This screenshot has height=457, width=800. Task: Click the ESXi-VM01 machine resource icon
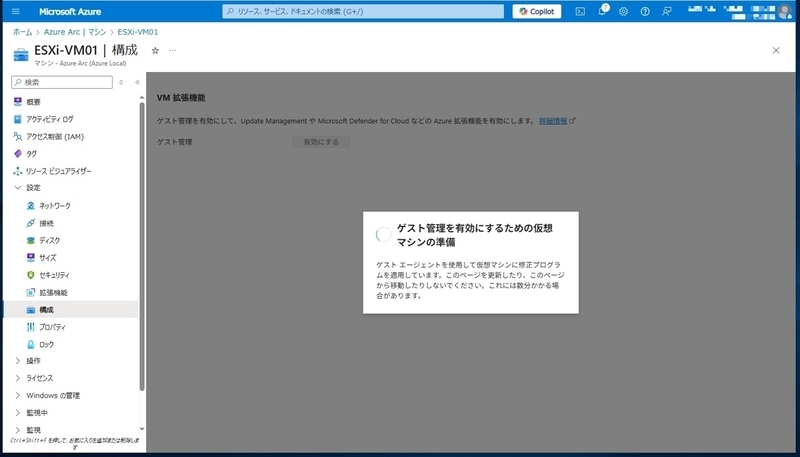point(21,55)
